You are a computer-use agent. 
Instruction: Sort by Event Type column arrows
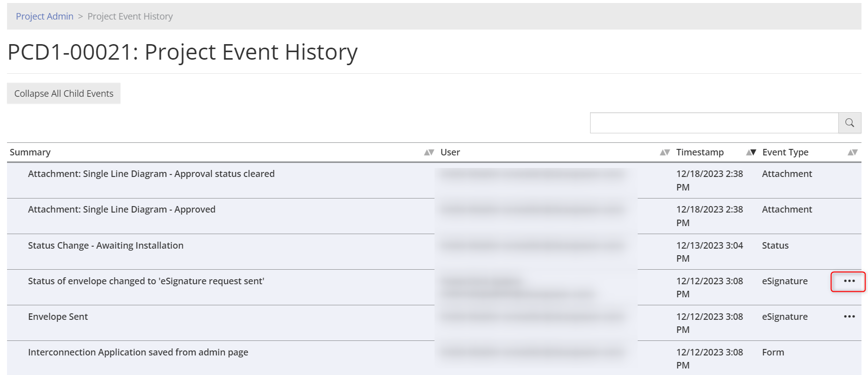click(x=852, y=152)
